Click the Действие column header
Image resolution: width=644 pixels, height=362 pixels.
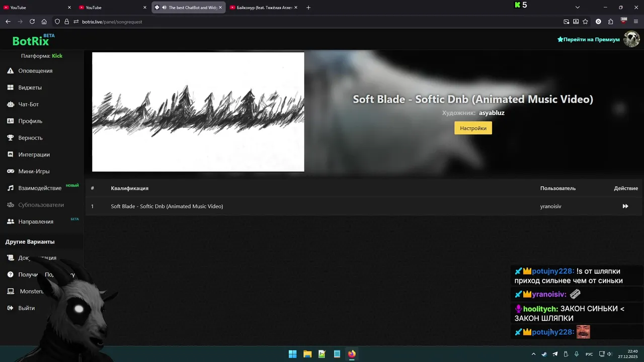[626, 188]
